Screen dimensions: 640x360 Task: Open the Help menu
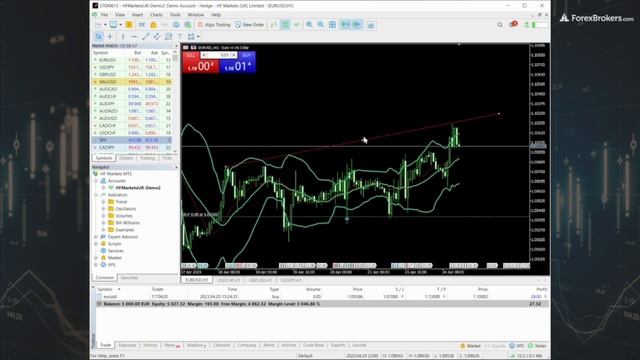pyautogui.click(x=216, y=15)
